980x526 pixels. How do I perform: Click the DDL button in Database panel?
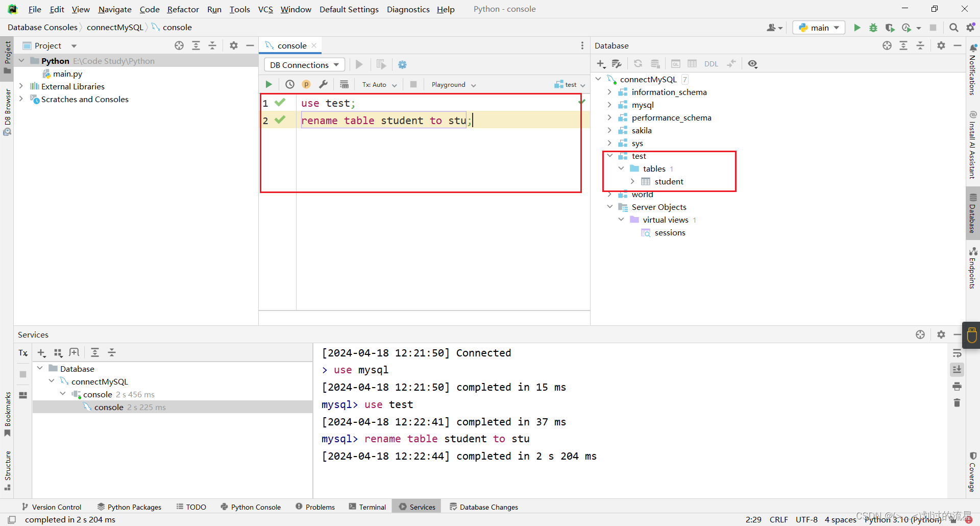coord(711,64)
